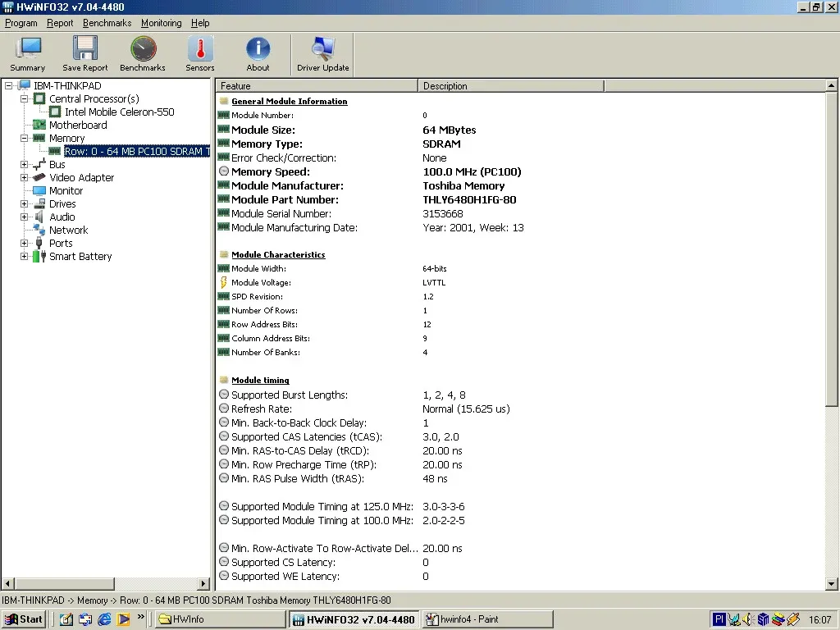Open the Help menu

(200, 23)
